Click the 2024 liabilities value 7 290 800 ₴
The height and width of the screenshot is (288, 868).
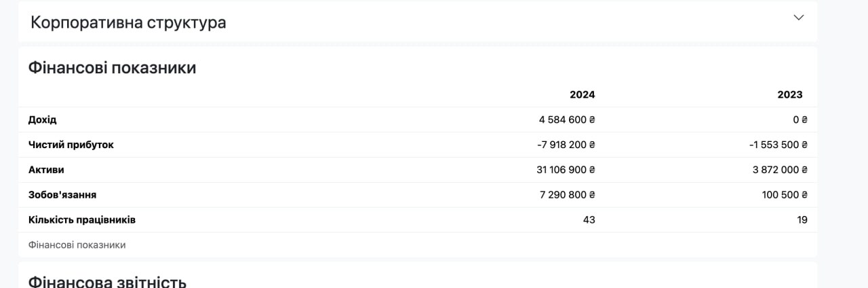[567, 195]
